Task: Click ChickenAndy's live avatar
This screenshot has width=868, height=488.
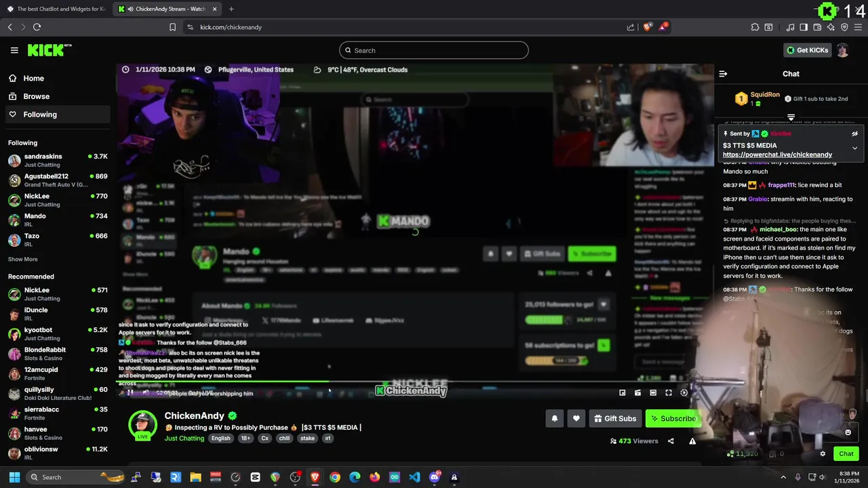Action: pos(142,426)
